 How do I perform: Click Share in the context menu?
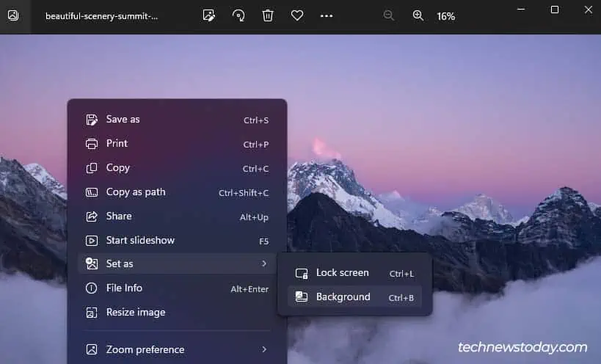pos(177,216)
